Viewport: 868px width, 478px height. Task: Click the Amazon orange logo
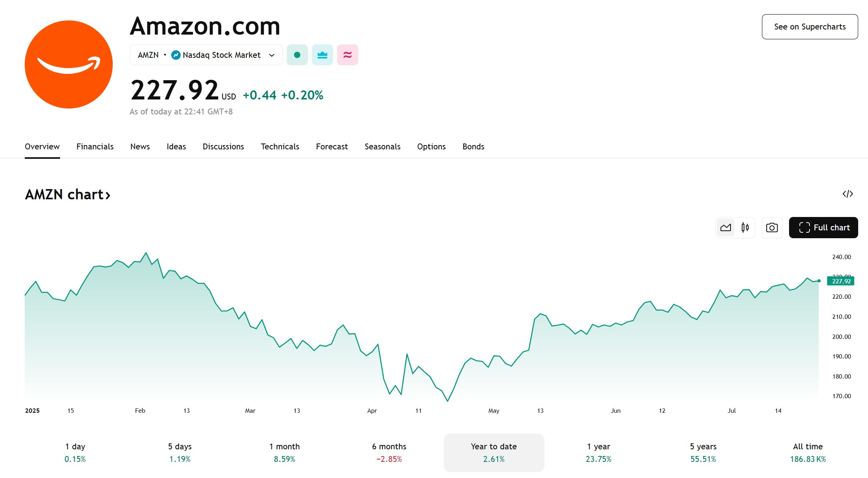point(69,64)
